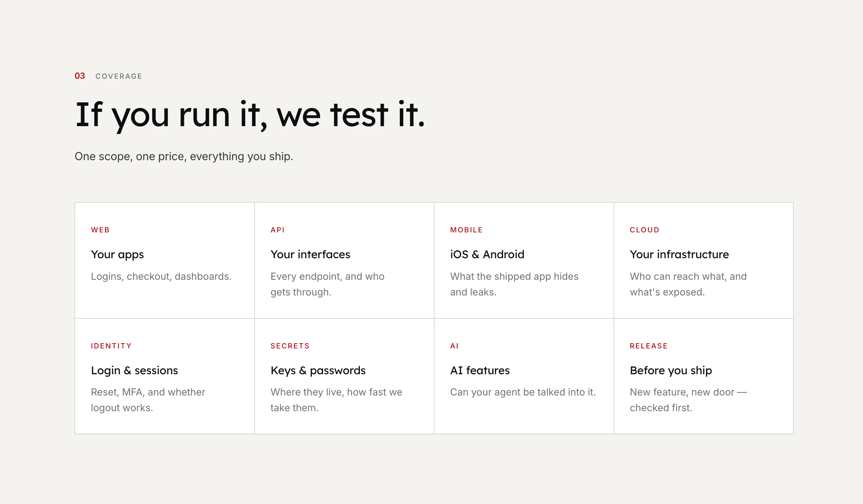Click the "MOBILE" card label

pos(466,230)
